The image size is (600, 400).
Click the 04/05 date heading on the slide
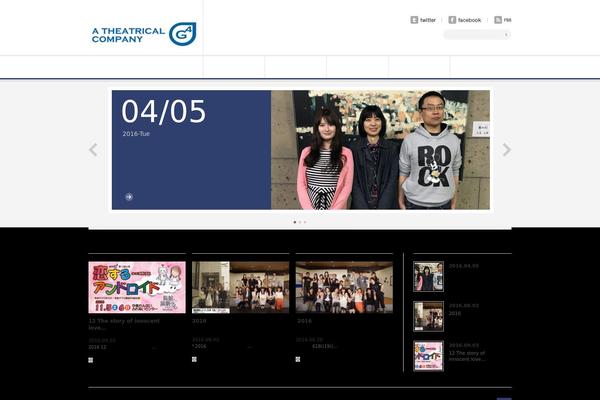[x=163, y=111]
